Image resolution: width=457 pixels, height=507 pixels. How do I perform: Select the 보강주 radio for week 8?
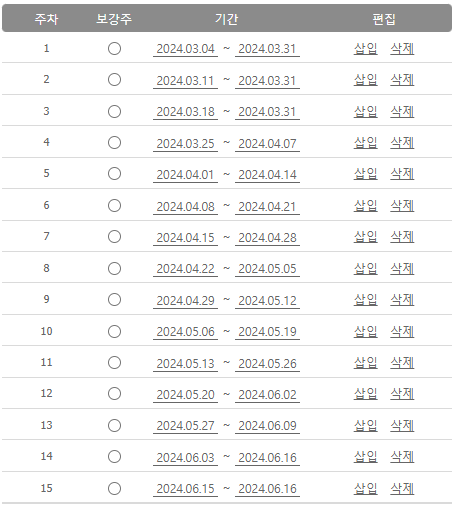coord(114,269)
